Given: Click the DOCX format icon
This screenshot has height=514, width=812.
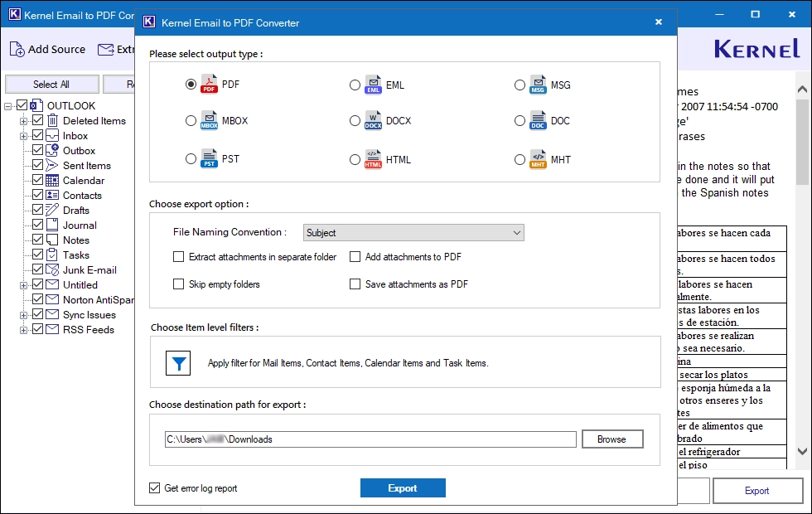Looking at the screenshot, I should [x=374, y=120].
